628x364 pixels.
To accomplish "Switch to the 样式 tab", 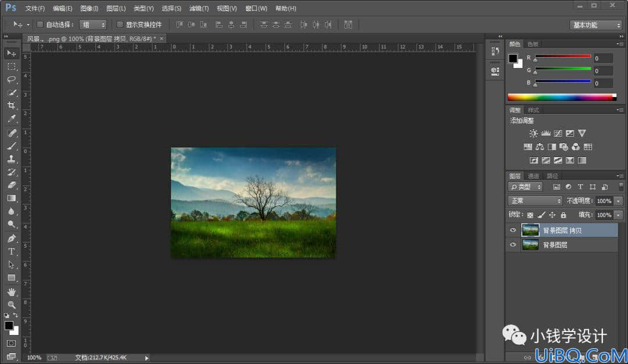I will click(533, 110).
